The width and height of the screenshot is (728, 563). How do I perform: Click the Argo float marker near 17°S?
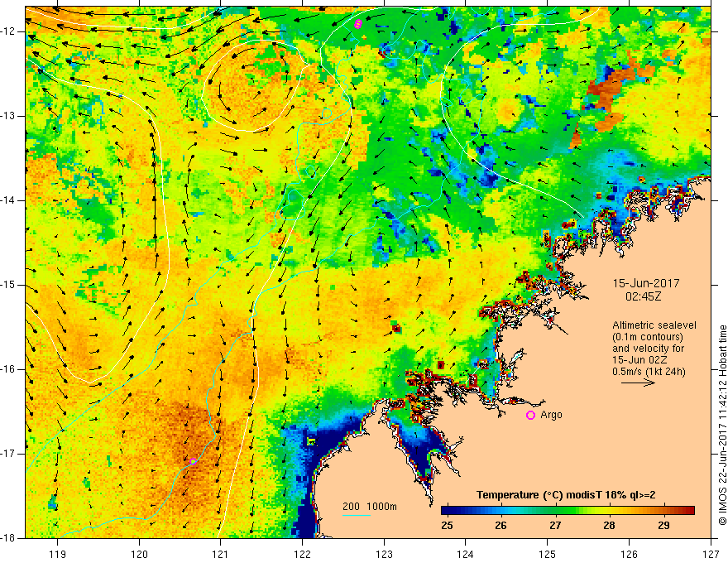click(x=193, y=461)
